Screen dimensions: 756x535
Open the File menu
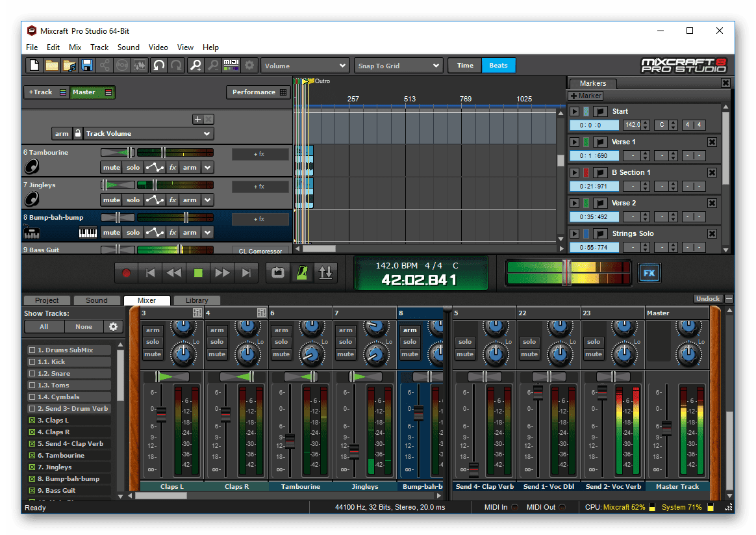32,47
